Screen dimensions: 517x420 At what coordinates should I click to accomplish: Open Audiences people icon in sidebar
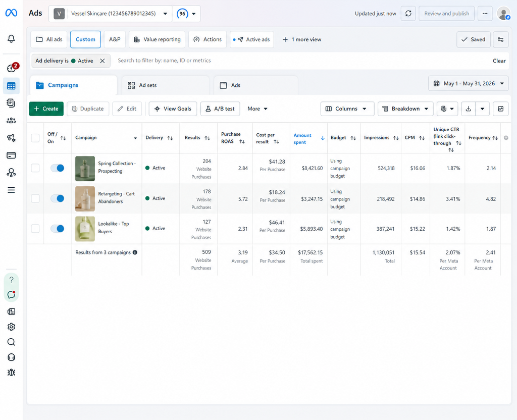tap(11, 121)
